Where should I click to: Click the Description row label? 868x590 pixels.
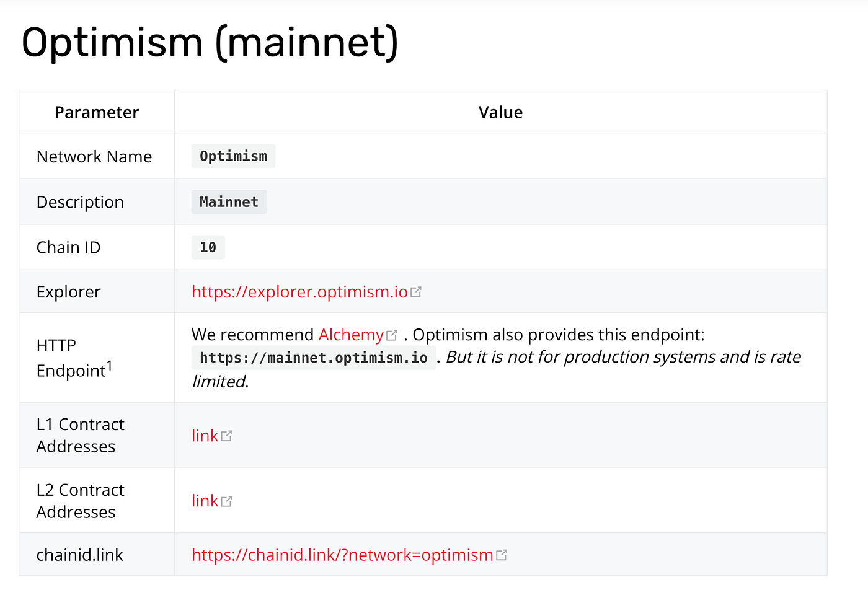(x=80, y=202)
